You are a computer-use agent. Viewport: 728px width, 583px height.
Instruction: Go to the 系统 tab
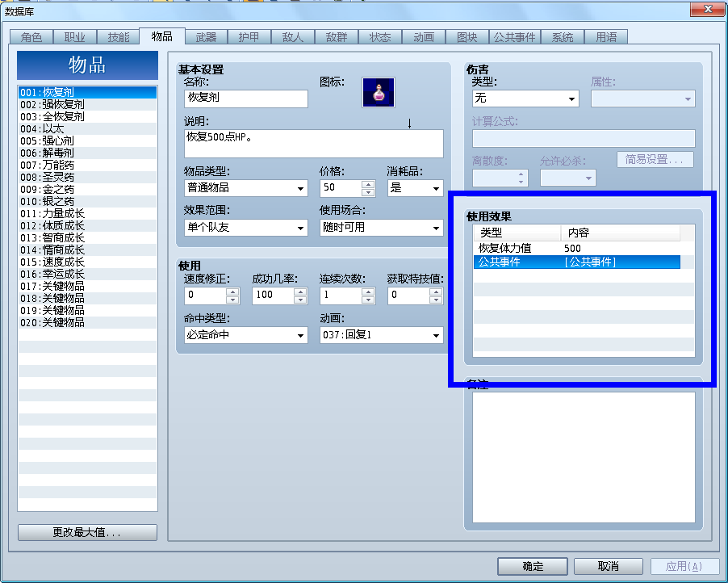(563, 37)
